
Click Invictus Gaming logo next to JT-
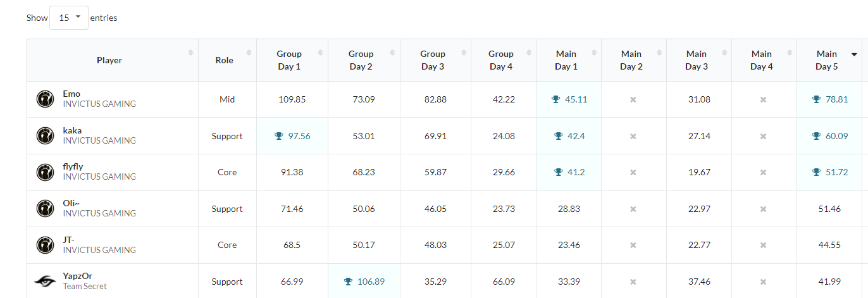(45, 245)
